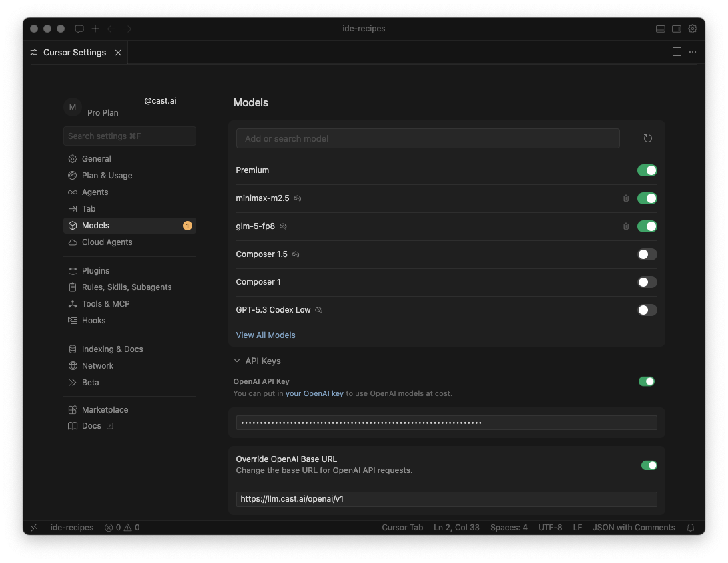
Task: Open the settings gear in title bar
Action: tap(693, 29)
